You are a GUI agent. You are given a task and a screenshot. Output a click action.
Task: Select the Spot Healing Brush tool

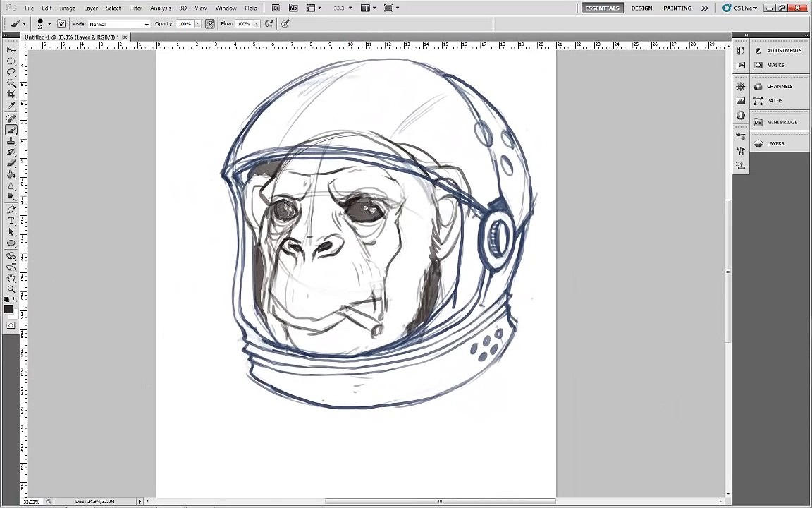pos(11,119)
